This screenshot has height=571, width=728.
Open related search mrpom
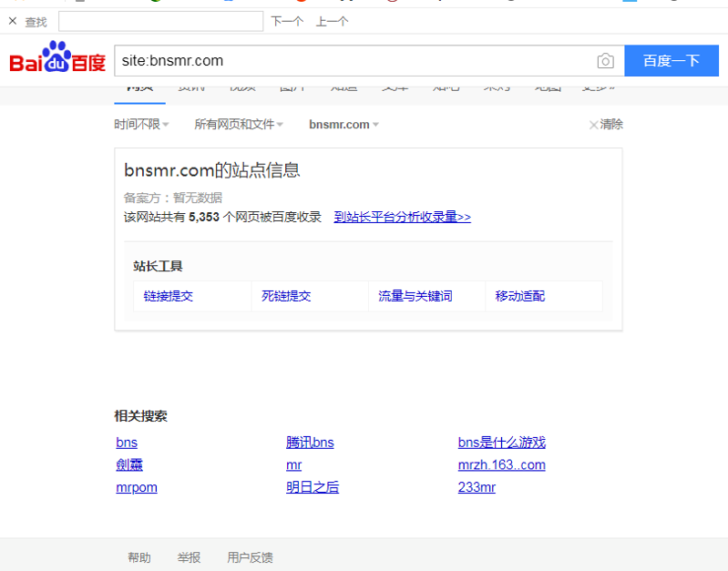[x=137, y=487]
